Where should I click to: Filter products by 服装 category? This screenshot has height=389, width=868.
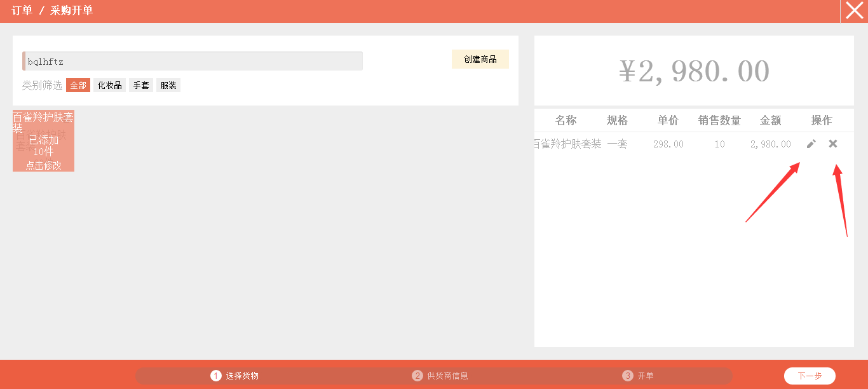[x=168, y=85]
